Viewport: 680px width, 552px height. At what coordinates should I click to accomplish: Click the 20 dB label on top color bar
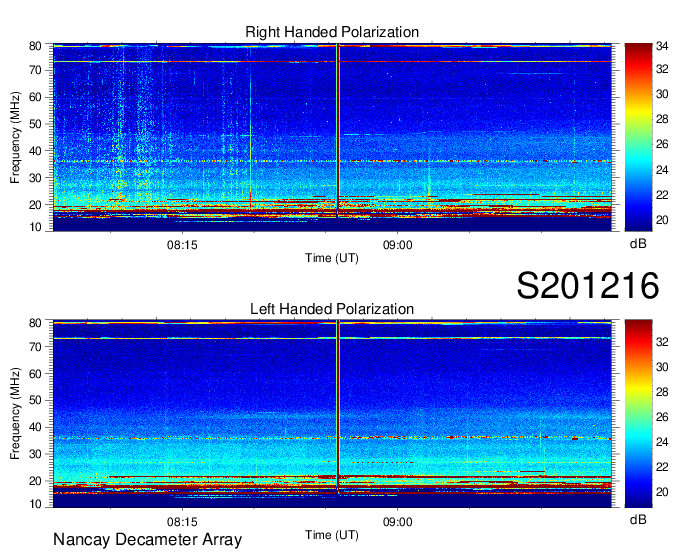[x=662, y=220]
